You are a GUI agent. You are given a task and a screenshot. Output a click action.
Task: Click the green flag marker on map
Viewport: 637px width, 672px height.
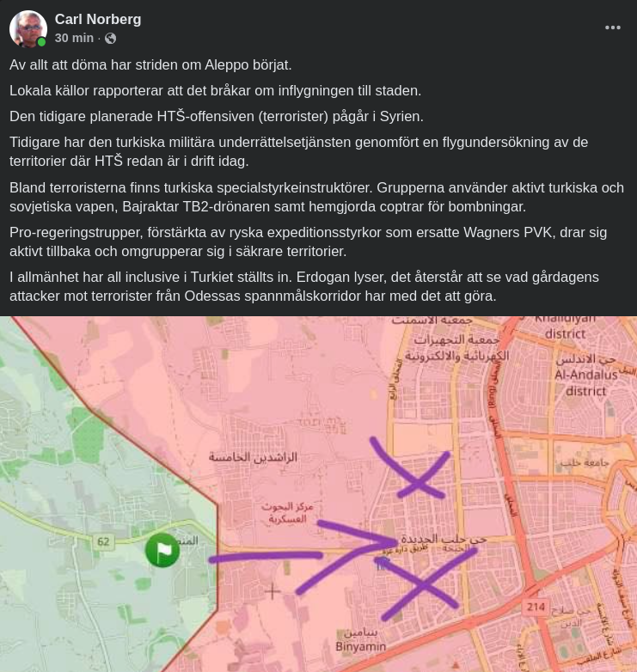click(x=162, y=550)
